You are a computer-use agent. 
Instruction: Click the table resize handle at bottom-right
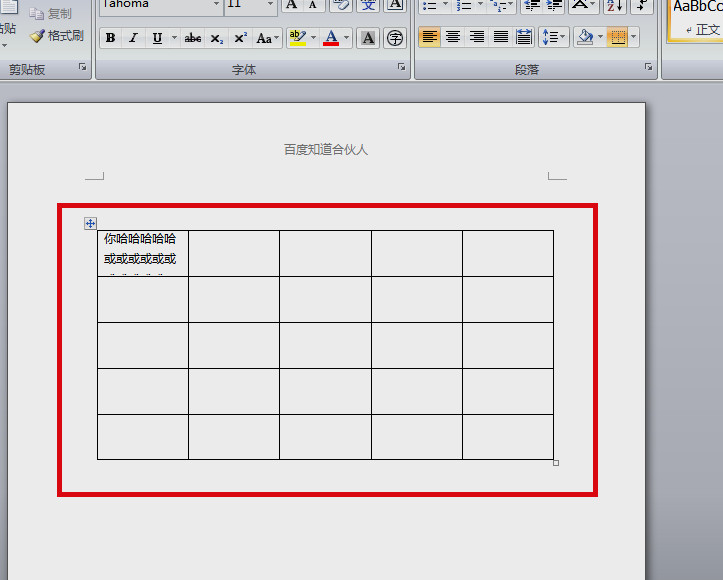[x=556, y=463]
